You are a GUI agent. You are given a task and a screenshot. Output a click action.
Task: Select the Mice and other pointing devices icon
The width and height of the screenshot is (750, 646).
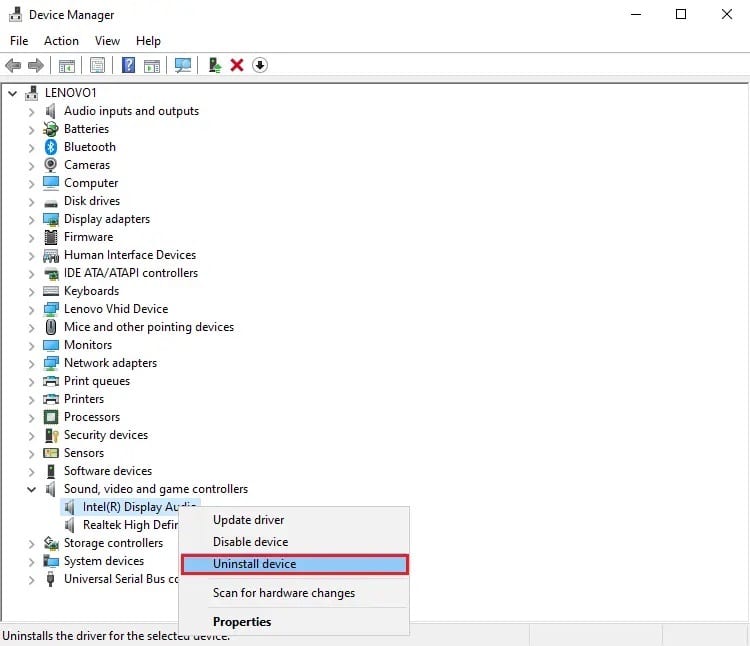click(x=51, y=327)
